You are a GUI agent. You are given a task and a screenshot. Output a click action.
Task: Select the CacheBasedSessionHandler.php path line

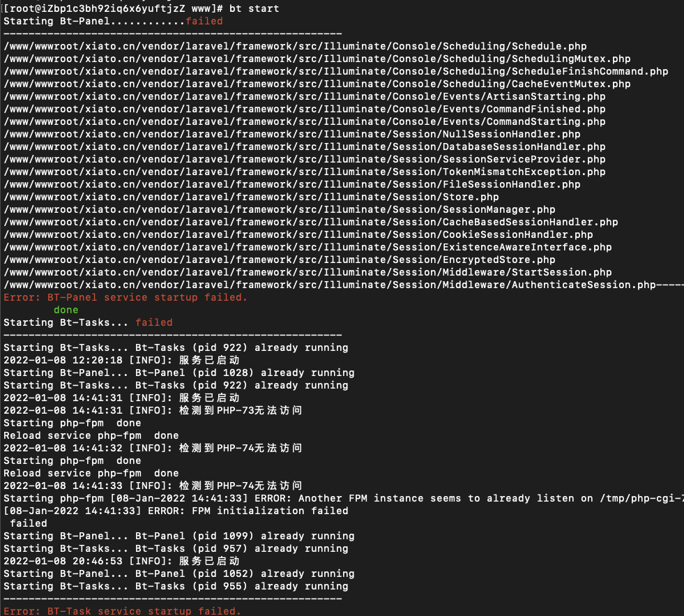pyautogui.click(x=310, y=223)
